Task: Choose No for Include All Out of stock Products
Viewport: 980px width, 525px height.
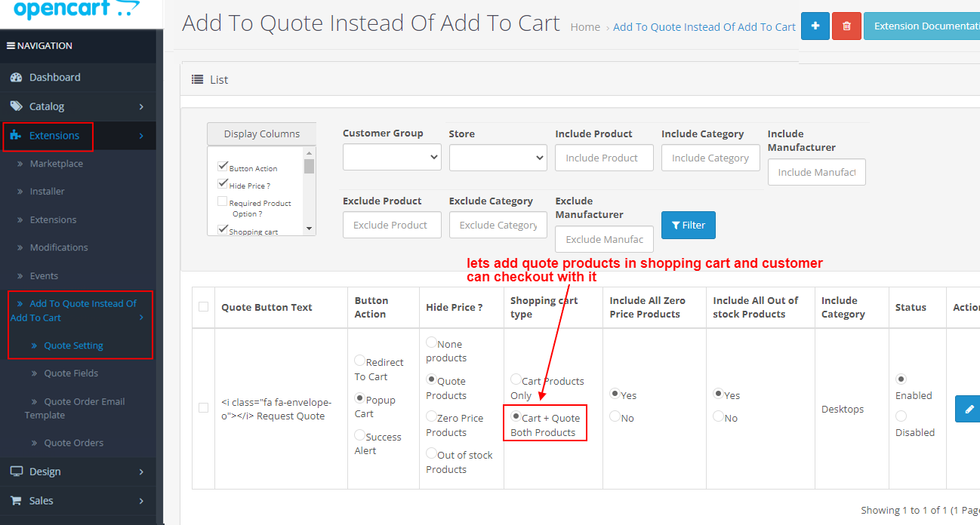Action: [x=718, y=416]
